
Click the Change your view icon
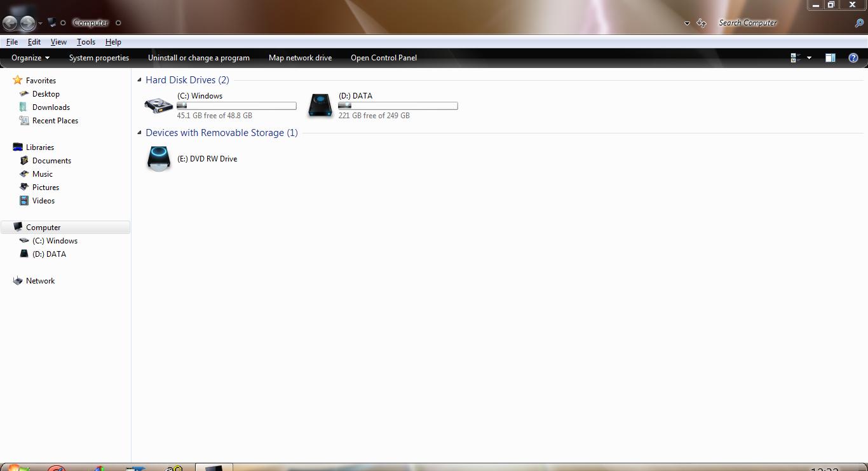[x=795, y=58]
